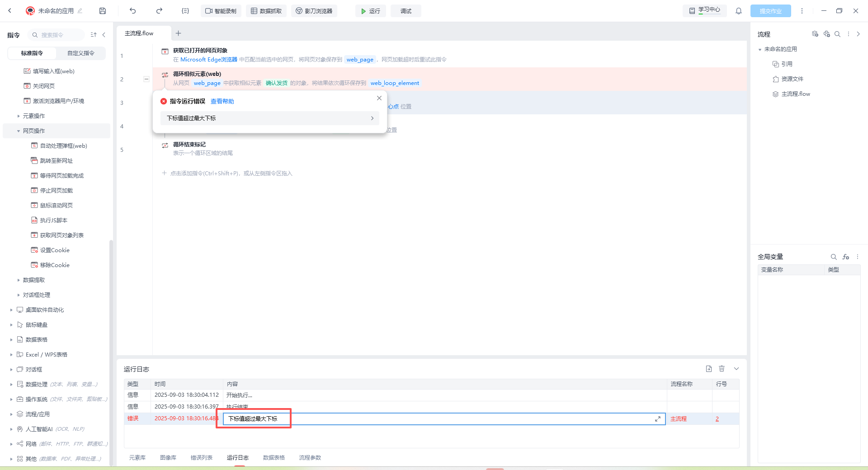The image size is (868, 470).
Task: Export run log using document icon
Action: [709, 369]
